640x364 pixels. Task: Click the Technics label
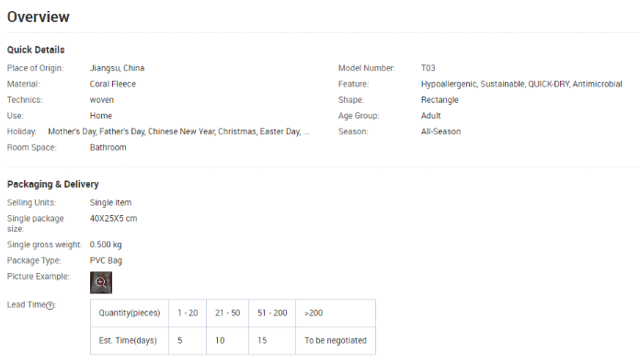tap(25, 100)
